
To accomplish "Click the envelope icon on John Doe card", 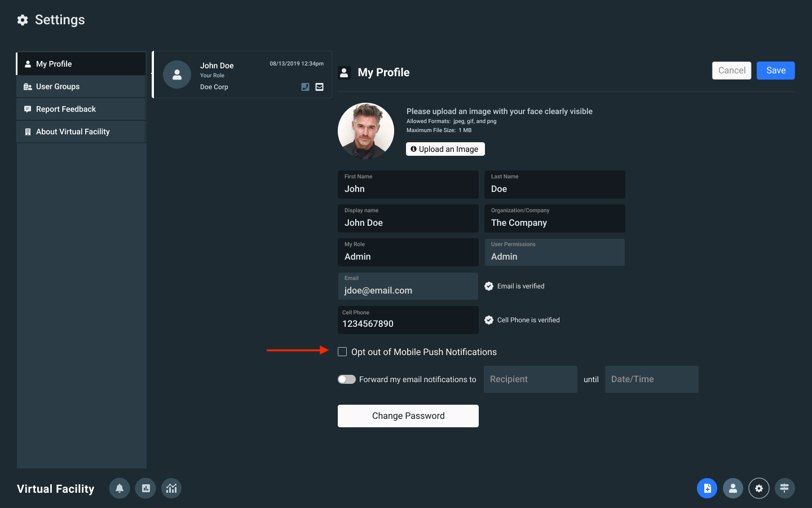I will point(320,87).
